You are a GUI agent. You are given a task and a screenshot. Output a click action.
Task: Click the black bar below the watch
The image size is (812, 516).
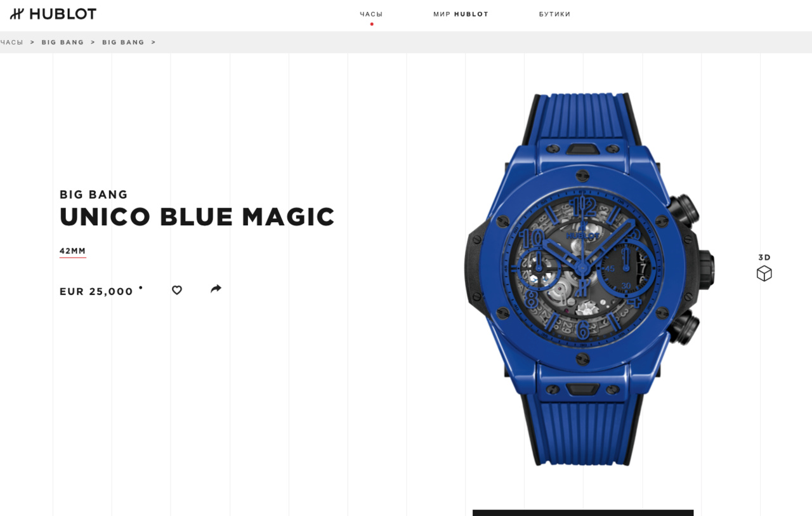click(x=583, y=513)
